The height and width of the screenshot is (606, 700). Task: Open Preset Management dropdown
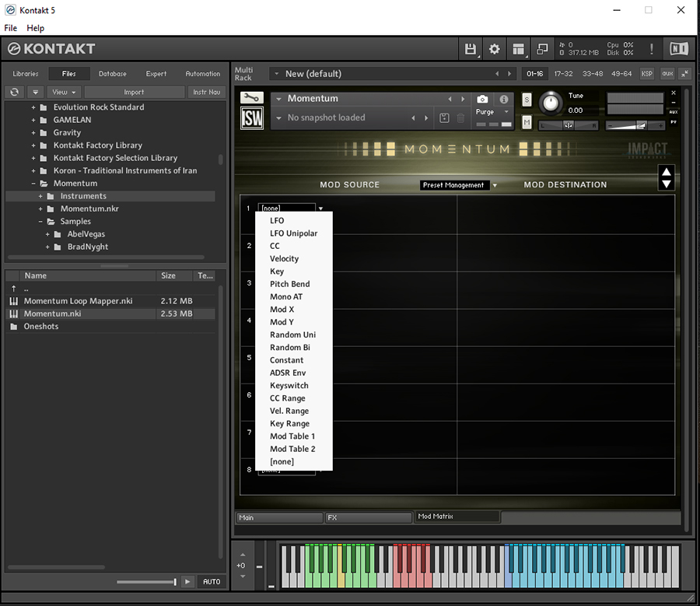(x=458, y=185)
